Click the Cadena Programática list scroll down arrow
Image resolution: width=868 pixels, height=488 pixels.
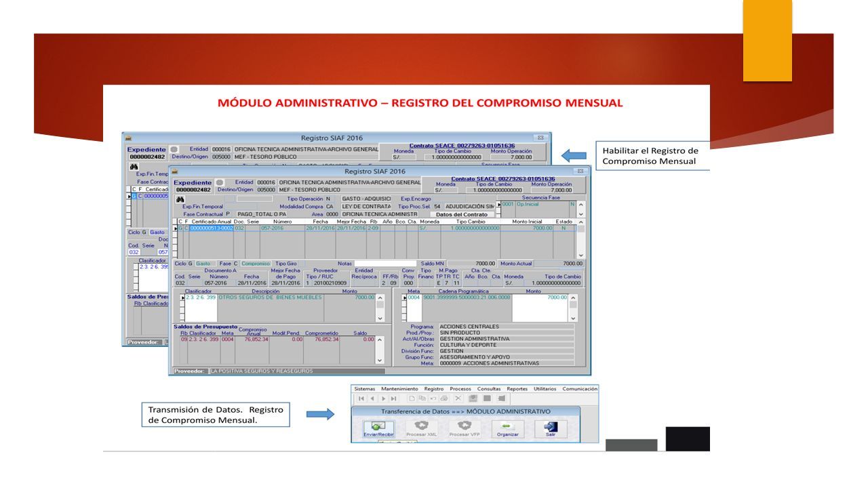[573, 319]
